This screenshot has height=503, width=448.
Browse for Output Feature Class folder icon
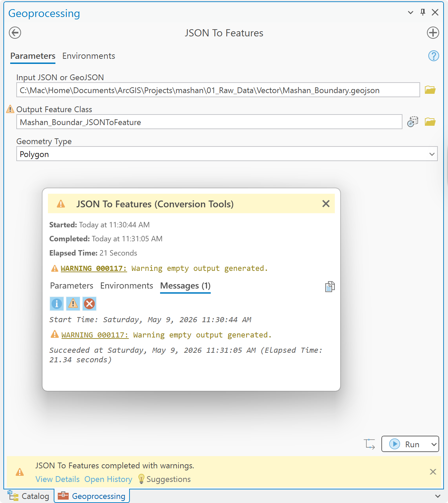(x=430, y=122)
